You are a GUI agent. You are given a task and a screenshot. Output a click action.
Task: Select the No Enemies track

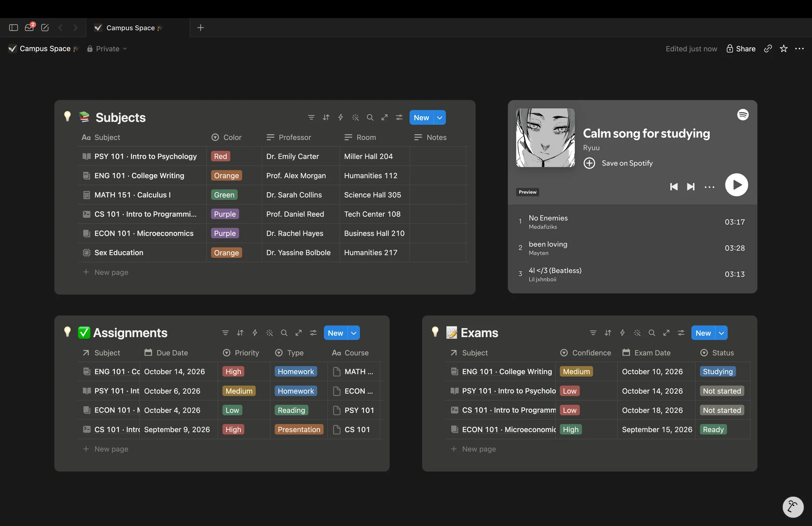click(x=633, y=222)
